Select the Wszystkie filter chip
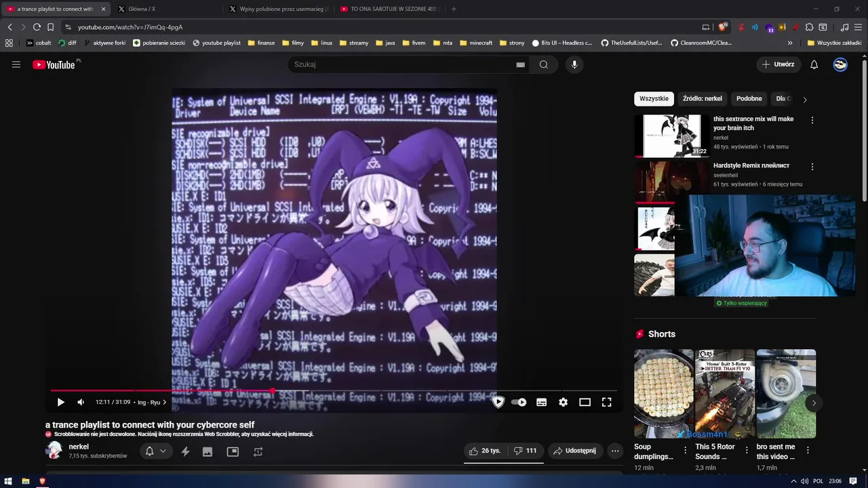This screenshot has width=868, height=488. click(654, 99)
